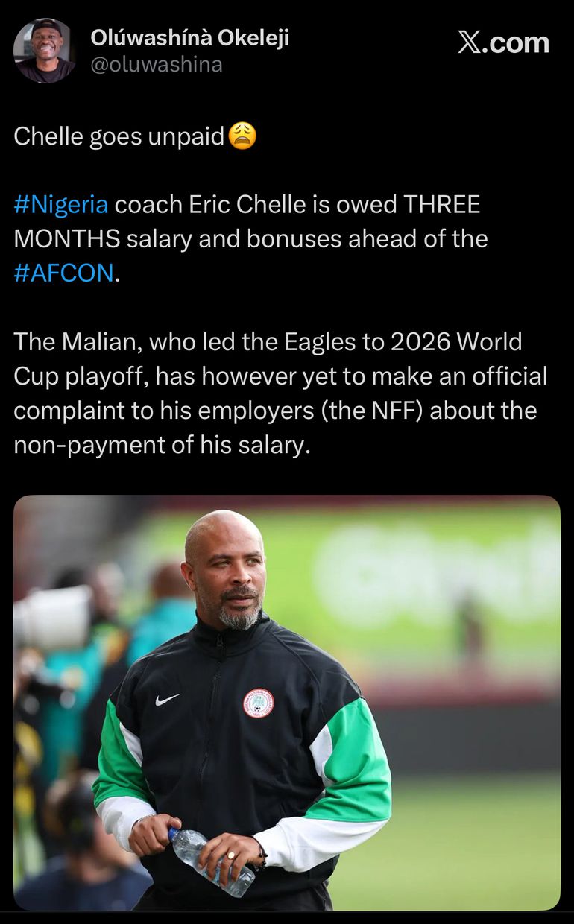574x924 pixels.
Task: Click the 'Chelle goes unpaid' headline text
Action: click(119, 136)
